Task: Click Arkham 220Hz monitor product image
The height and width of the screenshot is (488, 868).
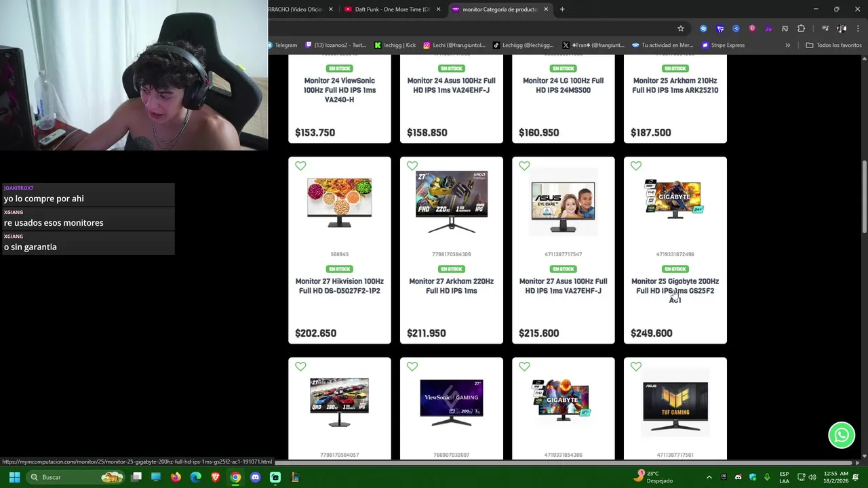Action: (x=452, y=202)
